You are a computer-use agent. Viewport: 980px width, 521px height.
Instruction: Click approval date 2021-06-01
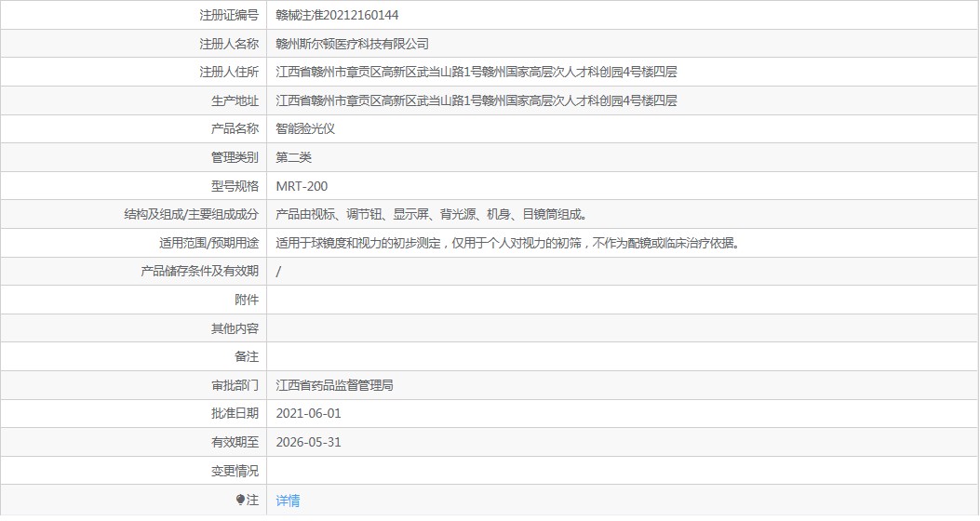click(x=308, y=414)
